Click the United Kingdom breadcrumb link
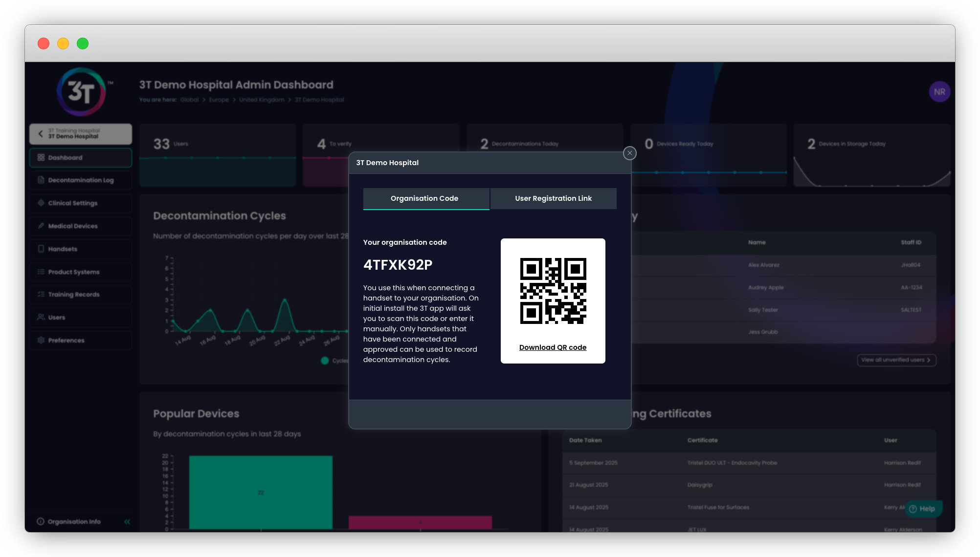This screenshot has height=557, width=980. pyautogui.click(x=262, y=100)
